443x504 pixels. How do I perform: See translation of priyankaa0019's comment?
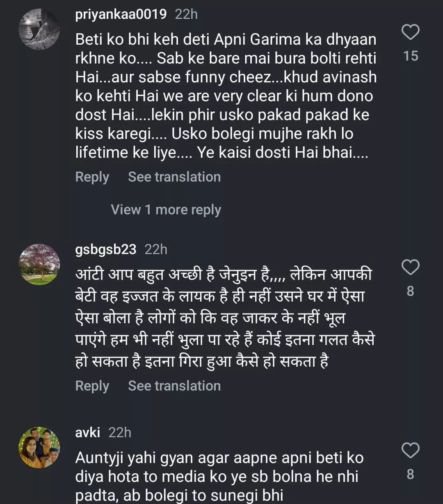pos(174,177)
